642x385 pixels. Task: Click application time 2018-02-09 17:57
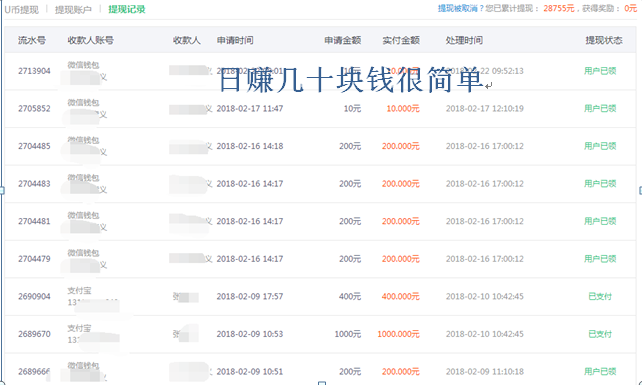(x=250, y=297)
